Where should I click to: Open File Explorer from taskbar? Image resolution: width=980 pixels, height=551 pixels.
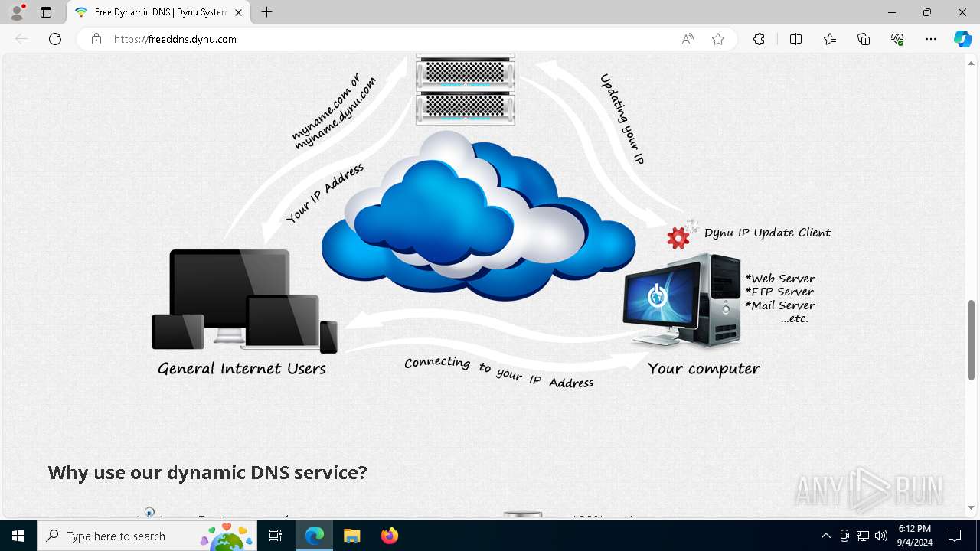pyautogui.click(x=351, y=536)
